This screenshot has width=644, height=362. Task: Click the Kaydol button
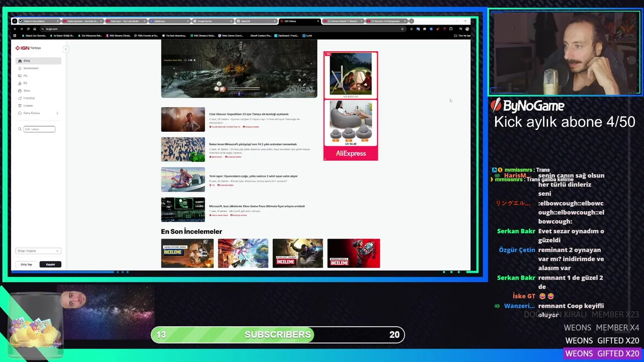coord(50,264)
